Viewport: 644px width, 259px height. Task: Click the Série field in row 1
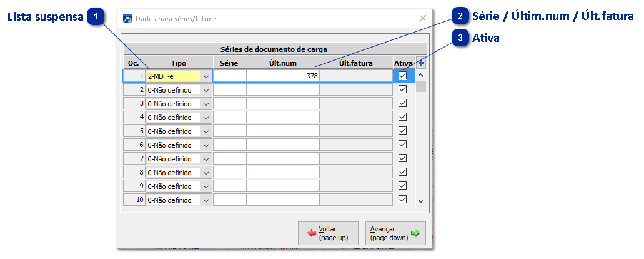point(229,76)
